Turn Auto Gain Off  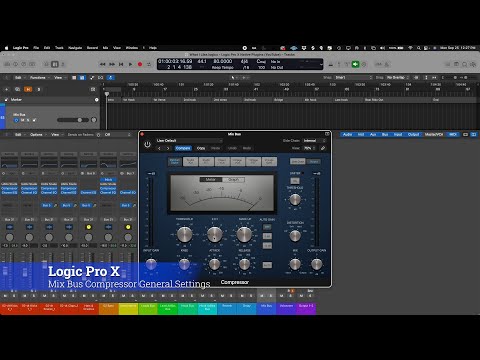coord(267,227)
